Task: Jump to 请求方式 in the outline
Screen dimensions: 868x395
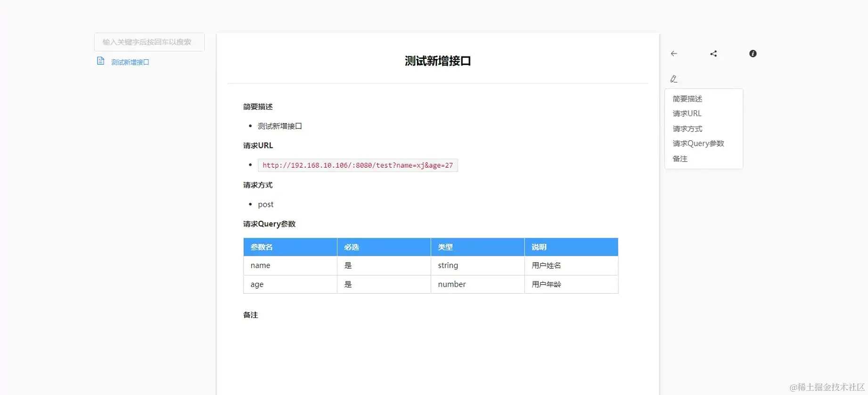Action: point(688,129)
